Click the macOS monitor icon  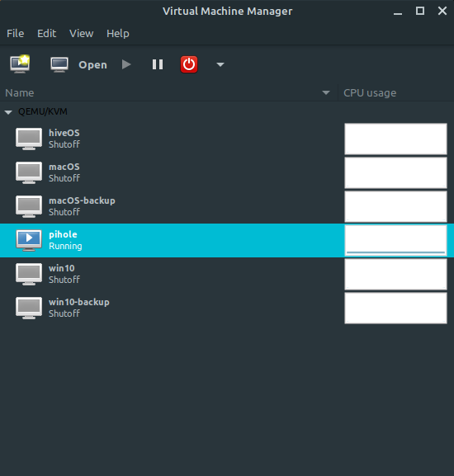(29, 172)
